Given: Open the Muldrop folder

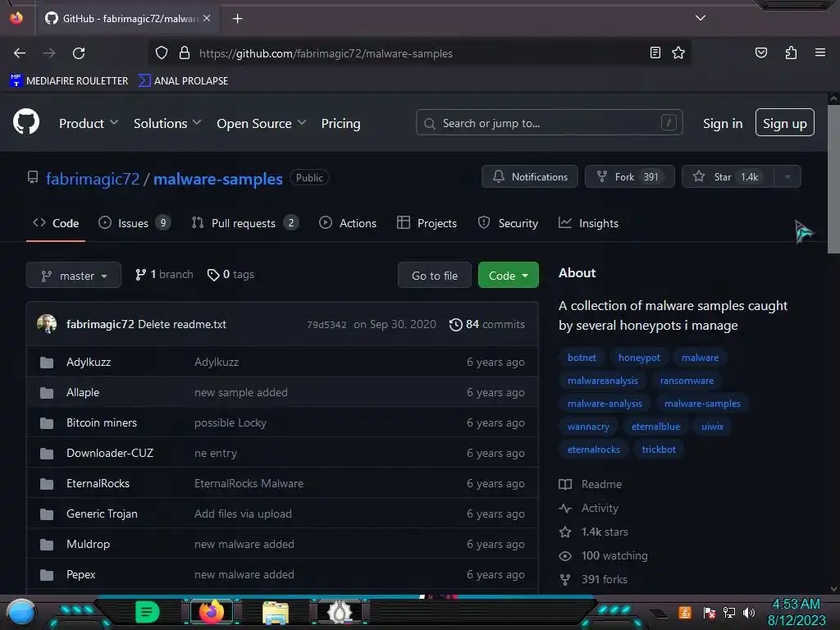Looking at the screenshot, I should (x=88, y=544).
